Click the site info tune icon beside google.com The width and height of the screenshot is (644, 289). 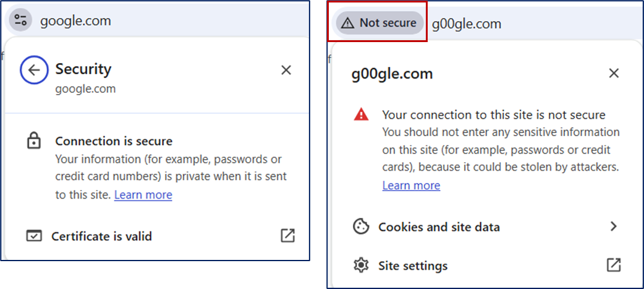pos(20,20)
